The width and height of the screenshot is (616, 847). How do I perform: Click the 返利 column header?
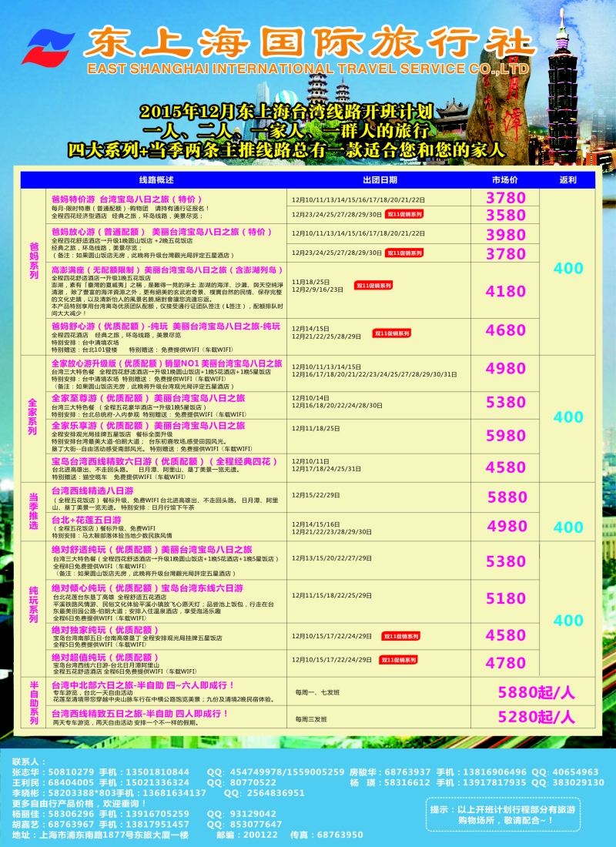point(568,180)
